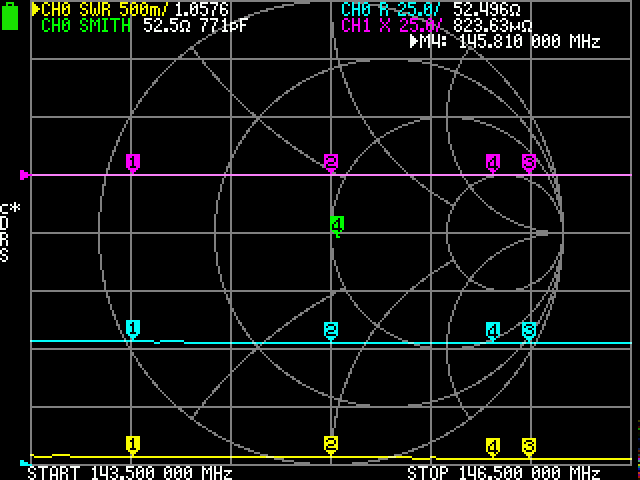Edit the START 143.500 000 MHz frequency
Screen dimensions: 640x480
pyautogui.click(x=130, y=472)
